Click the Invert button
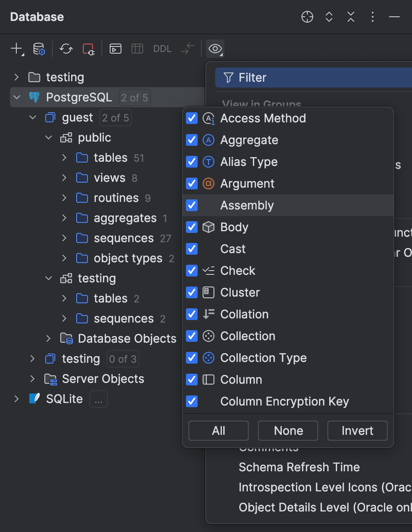This screenshot has width=412, height=532. (357, 431)
